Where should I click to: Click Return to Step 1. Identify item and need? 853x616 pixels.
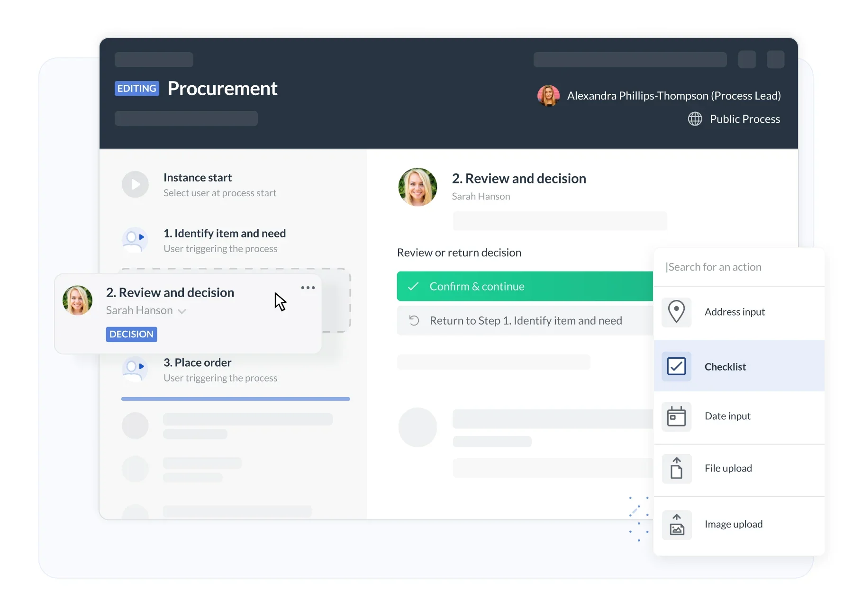[x=525, y=321]
